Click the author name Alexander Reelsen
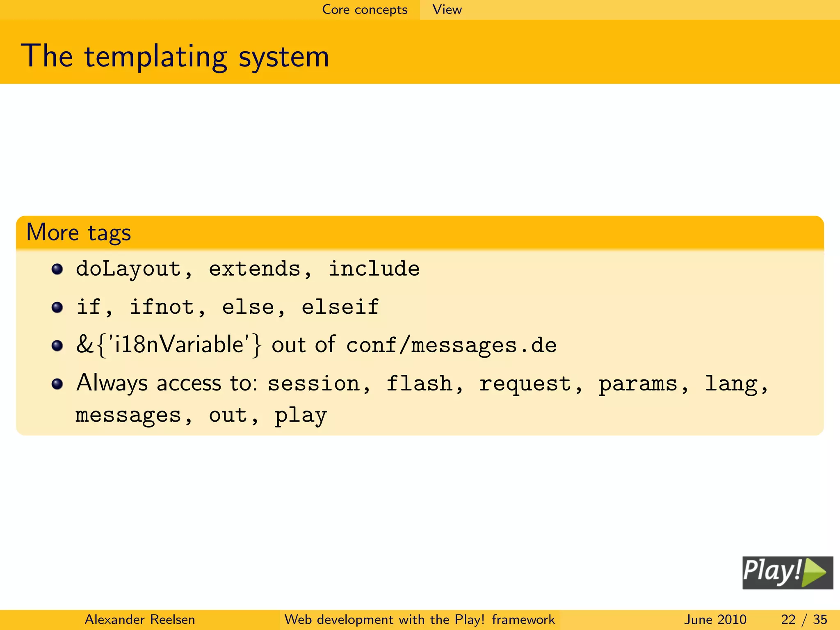The image size is (840, 630). [x=139, y=619]
